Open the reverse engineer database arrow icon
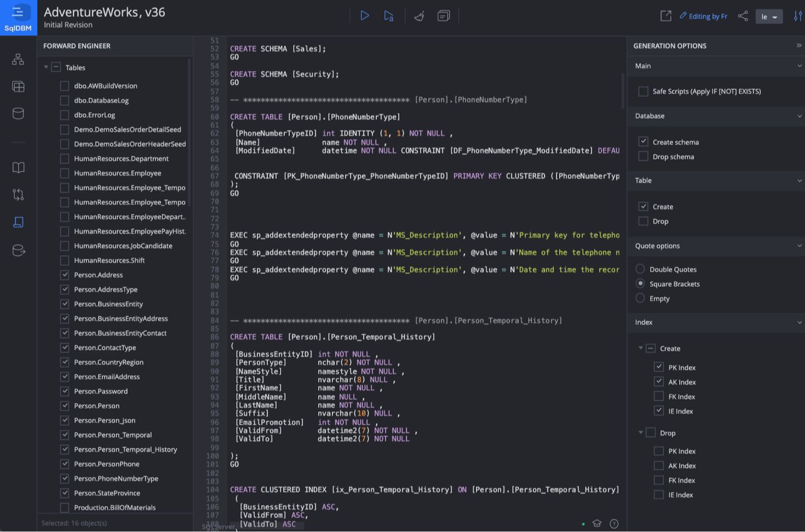This screenshot has height=532, width=805. click(18, 250)
